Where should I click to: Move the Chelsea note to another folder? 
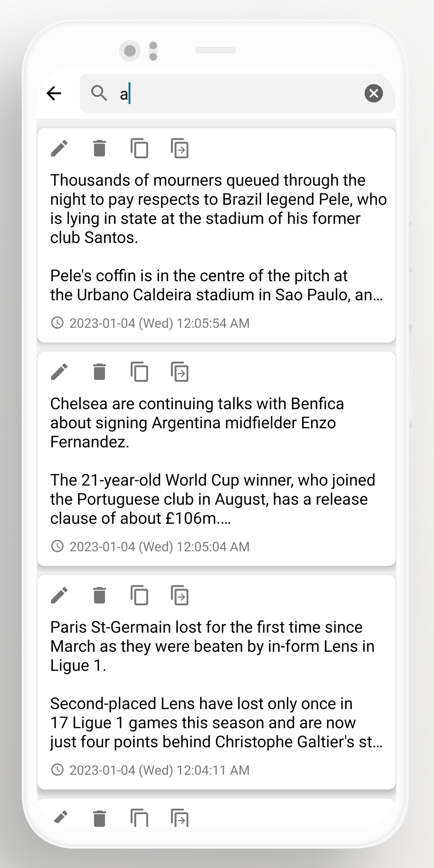click(x=180, y=372)
